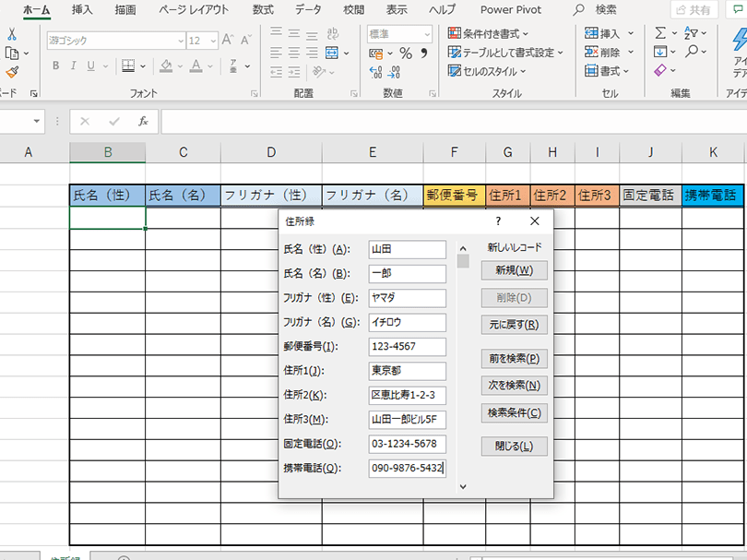Screen dimensions: 747x560
Task: Apply font color letter A
Action: (x=196, y=66)
